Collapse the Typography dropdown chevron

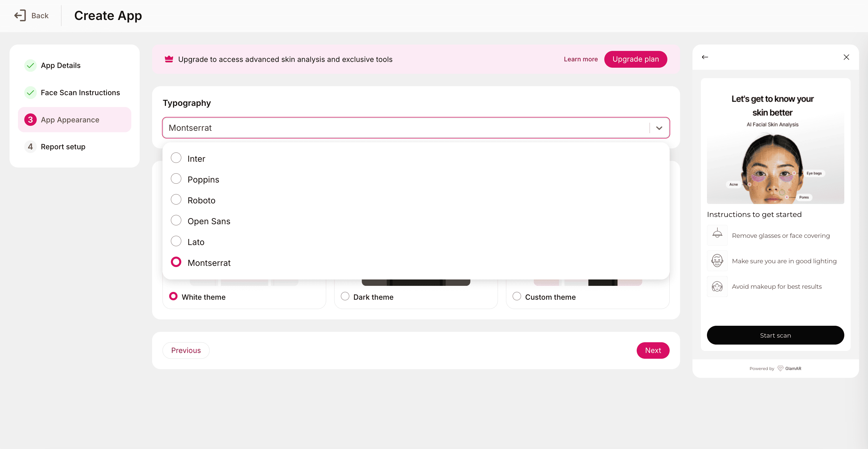tap(659, 128)
